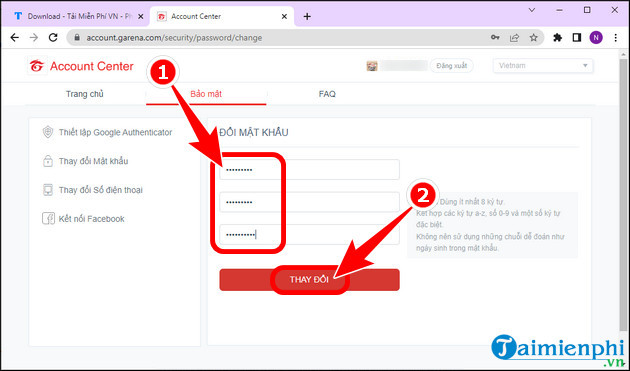Click the Facebook icon beside Kết nối Facebook
Image resolution: width=630 pixels, height=371 pixels.
pos(48,219)
